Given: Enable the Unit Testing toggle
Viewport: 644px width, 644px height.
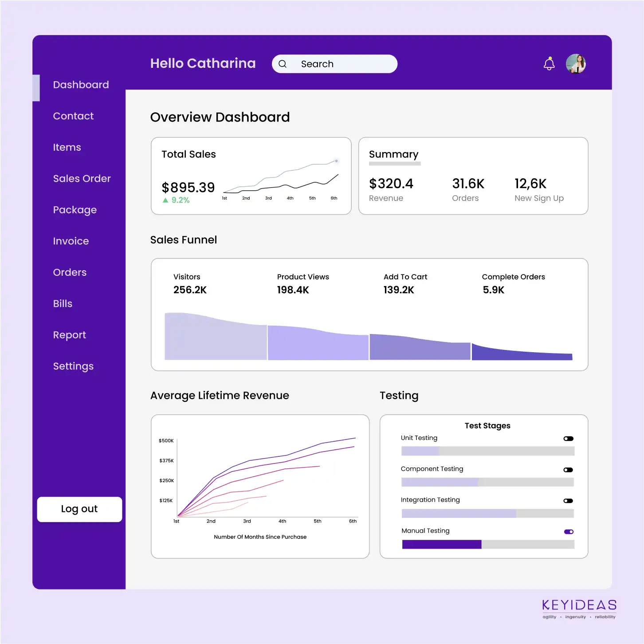Looking at the screenshot, I should pos(568,439).
